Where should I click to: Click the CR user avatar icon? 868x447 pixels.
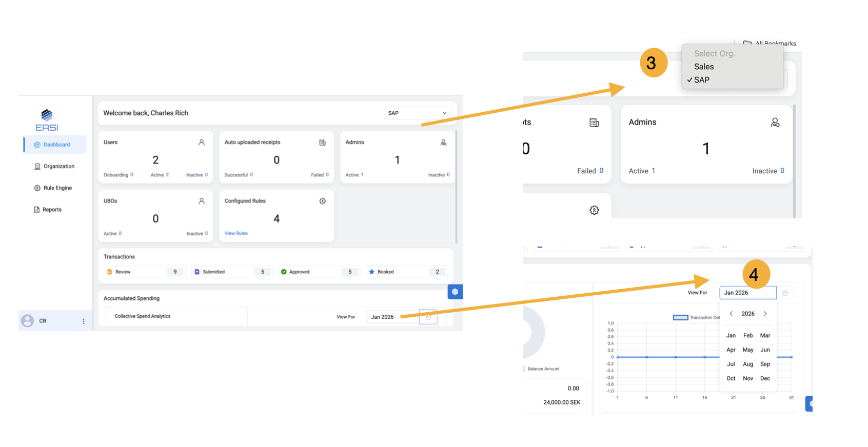[x=28, y=321]
